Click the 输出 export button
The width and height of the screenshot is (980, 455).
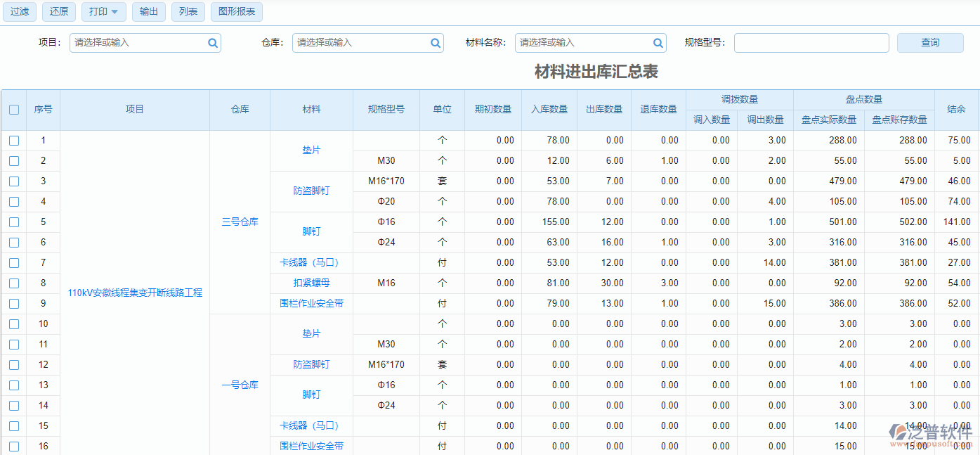pyautogui.click(x=148, y=11)
